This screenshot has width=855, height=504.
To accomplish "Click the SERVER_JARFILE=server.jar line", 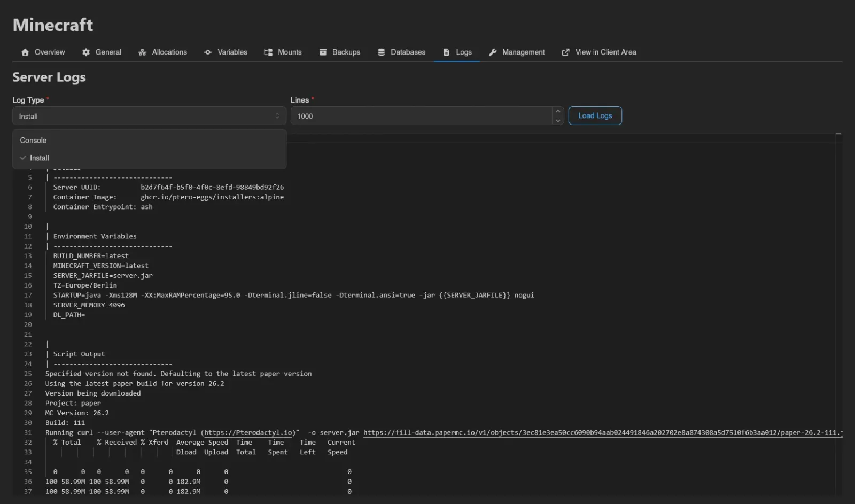I will [103, 276].
